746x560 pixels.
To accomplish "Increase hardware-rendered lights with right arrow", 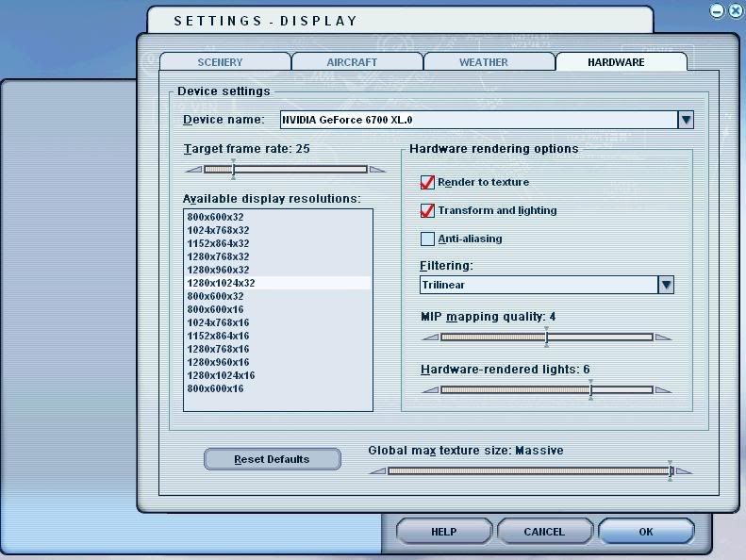I will [663, 390].
